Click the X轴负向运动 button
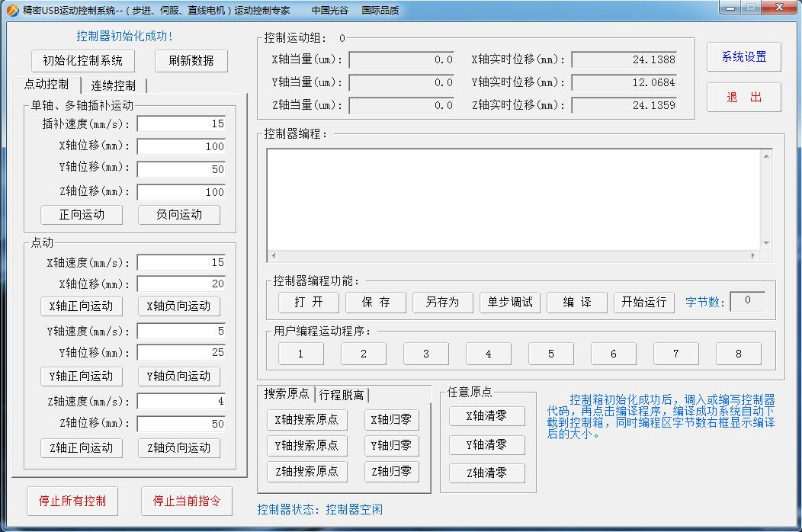 179,306
